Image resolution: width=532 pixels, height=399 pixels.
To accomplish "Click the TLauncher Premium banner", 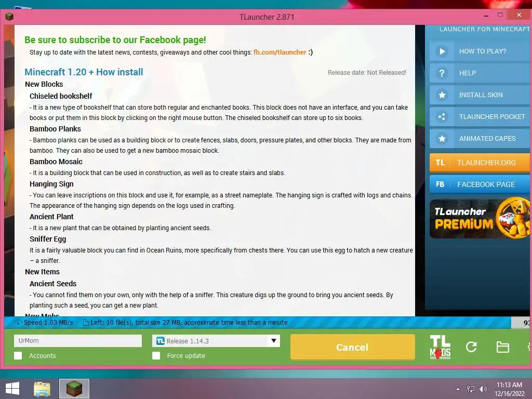I will point(480,218).
